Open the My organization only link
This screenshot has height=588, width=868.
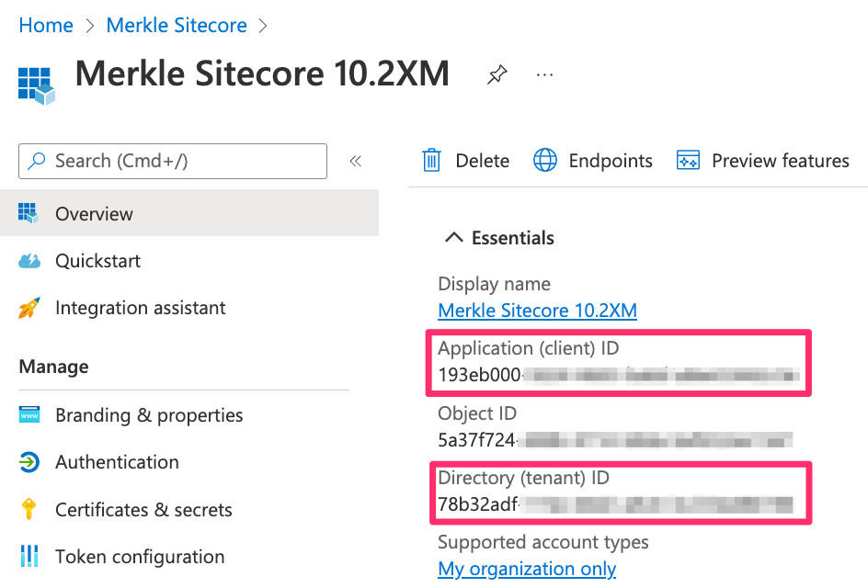(x=527, y=569)
